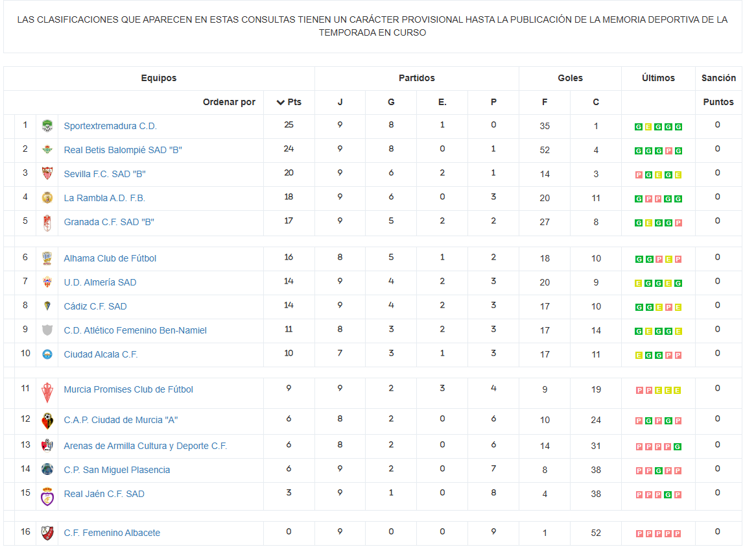Open C.D. Atlético Femenino Ben-Namiel link

[x=136, y=330]
